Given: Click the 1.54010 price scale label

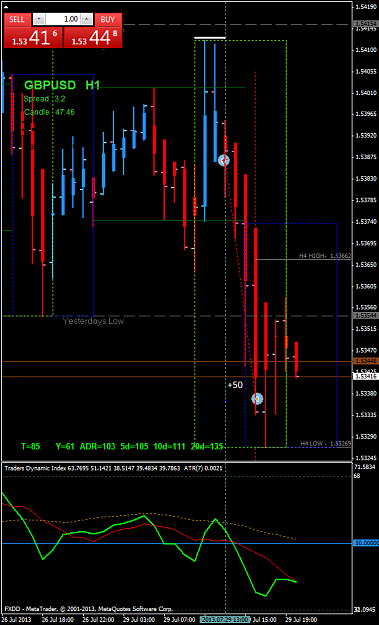Looking at the screenshot, I should point(367,93).
